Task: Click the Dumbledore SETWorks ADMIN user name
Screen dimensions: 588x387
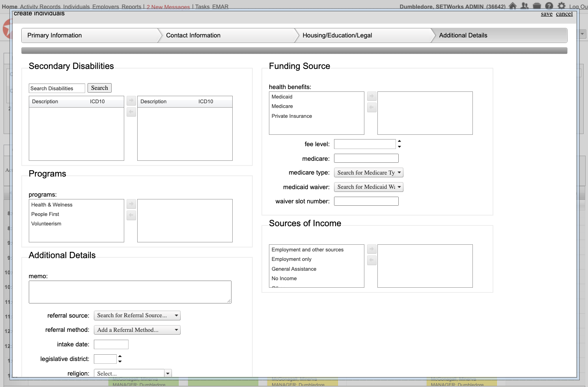Action: pos(452,7)
